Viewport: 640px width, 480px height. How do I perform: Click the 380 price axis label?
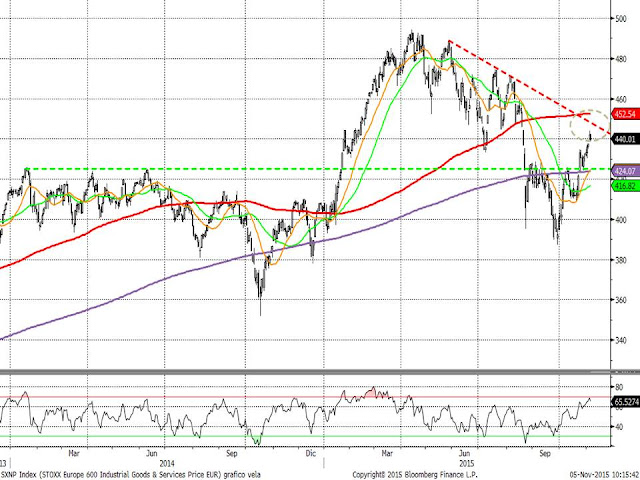(x=620, y=260)
